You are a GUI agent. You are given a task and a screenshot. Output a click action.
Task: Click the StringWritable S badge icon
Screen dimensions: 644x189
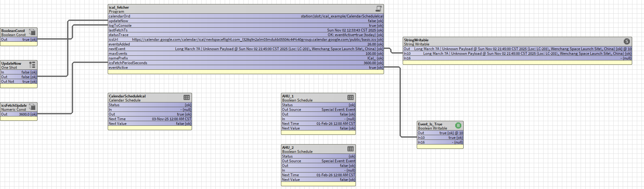point(627,41)
